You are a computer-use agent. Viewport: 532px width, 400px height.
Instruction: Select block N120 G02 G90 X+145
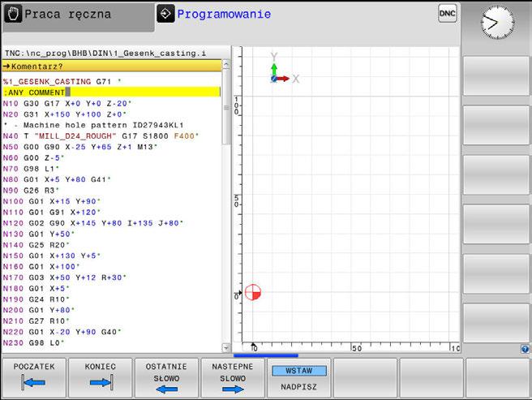[93, 223]
